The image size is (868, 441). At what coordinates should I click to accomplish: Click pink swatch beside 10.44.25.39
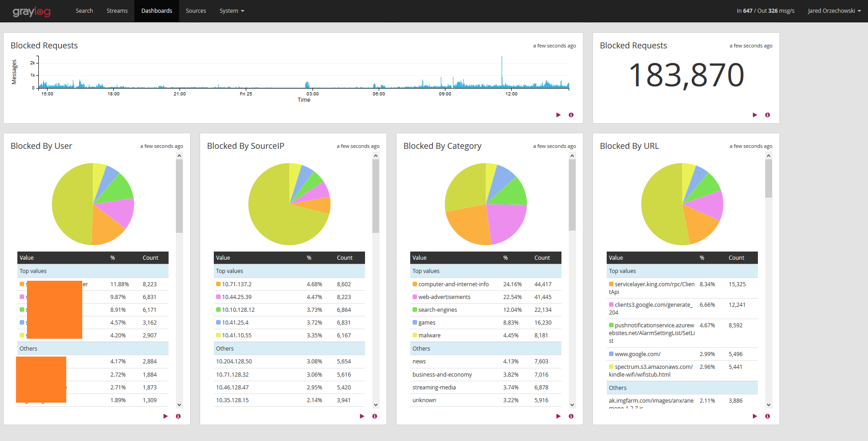218,297
